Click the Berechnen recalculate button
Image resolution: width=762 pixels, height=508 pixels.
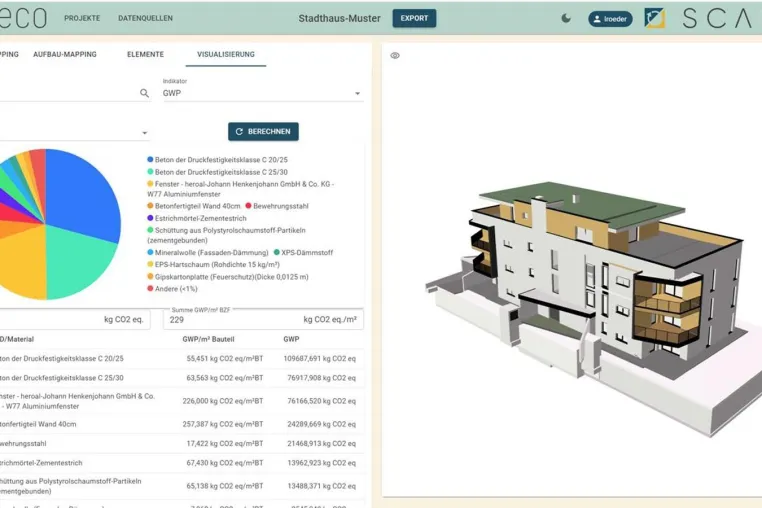263,132
